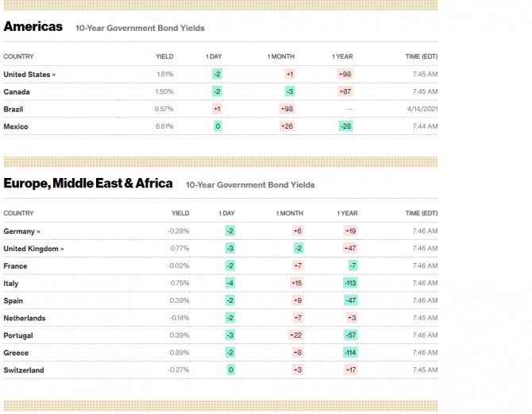This screenshot has width=532, height=414.
Task: Click the Americas YIELD column header
Action: pos(164,56)
